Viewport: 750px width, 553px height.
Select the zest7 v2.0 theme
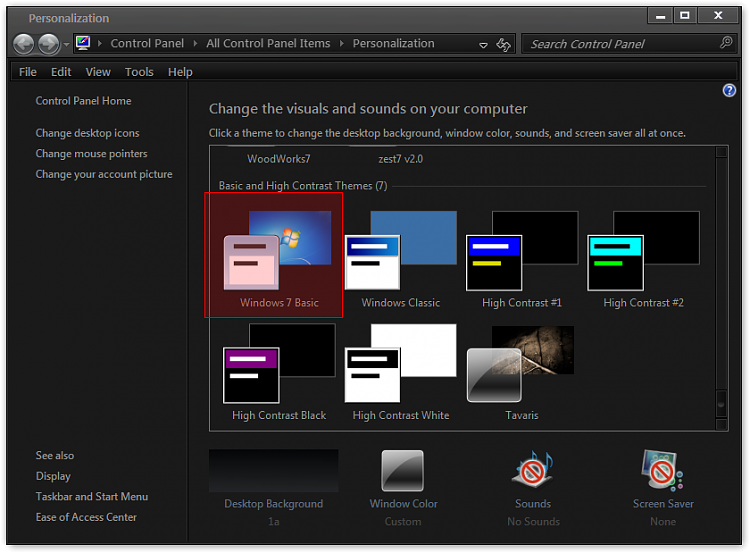400,159
